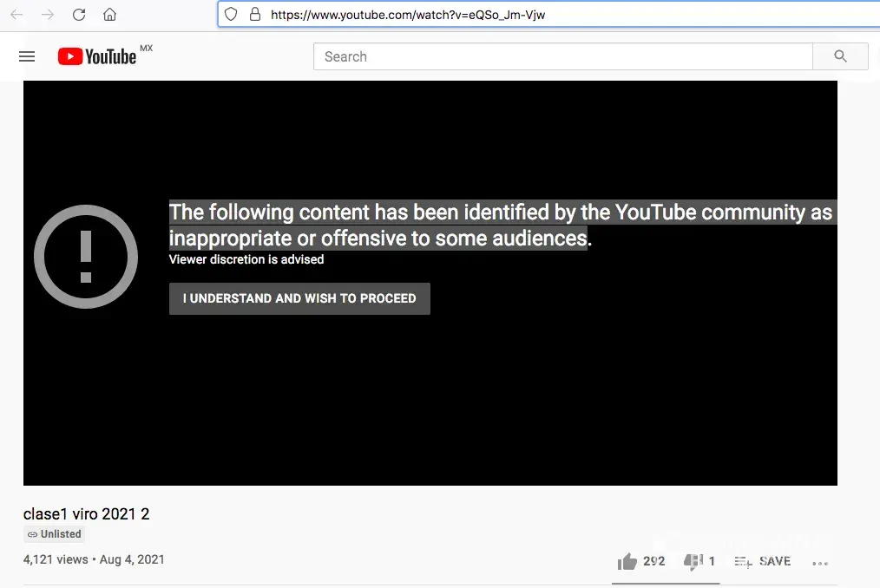Viewport: 880px width, 588px height.
Task: Go forward in browser history
Action: coord(48,15)
